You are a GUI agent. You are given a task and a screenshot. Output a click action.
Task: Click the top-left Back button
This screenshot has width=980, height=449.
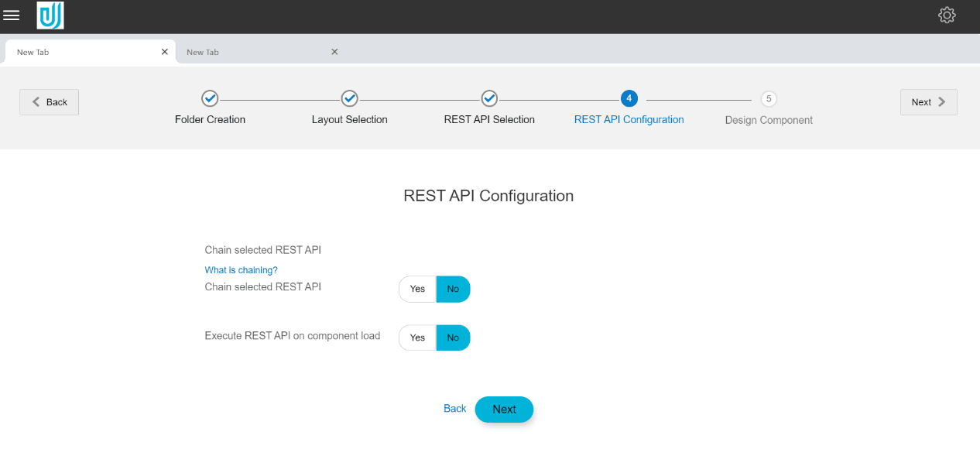pyautogui.click(x=49, y=101)
